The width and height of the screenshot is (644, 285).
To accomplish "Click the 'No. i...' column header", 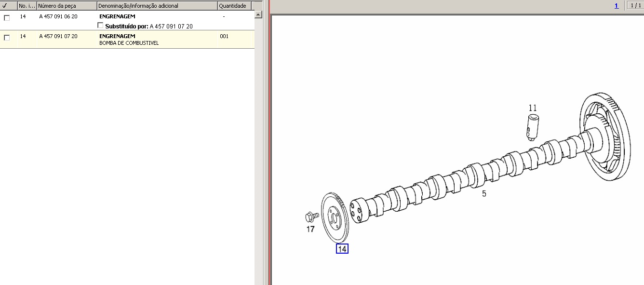I will [26, 6].
